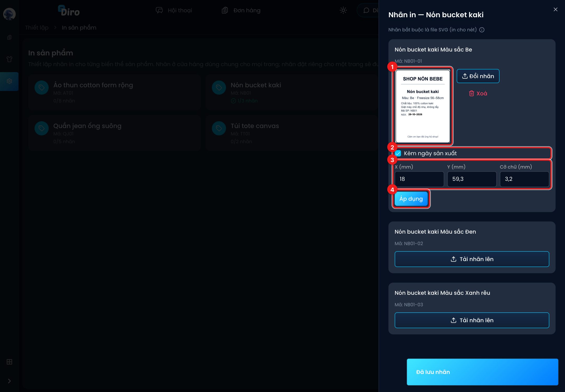The image size is (565, 392).
Task: Click Đổi nhãn to replace the label
Action: [x=478, y=76]
